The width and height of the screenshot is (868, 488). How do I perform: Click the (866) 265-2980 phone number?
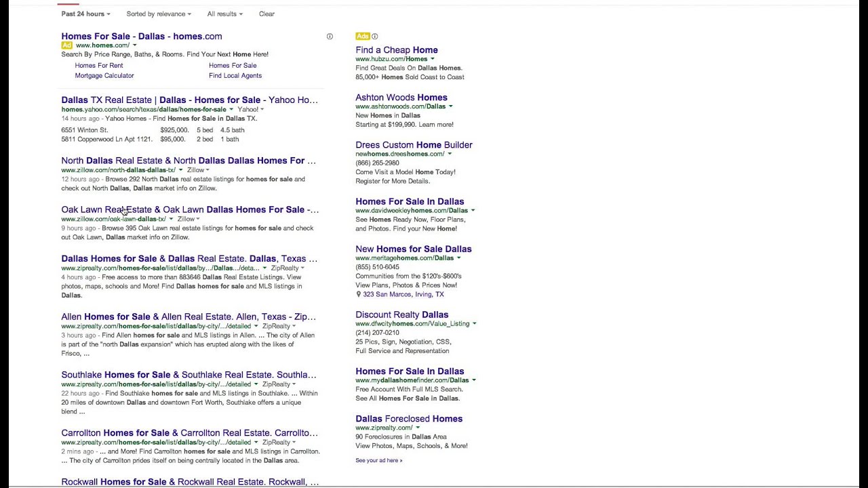point(377,163)
